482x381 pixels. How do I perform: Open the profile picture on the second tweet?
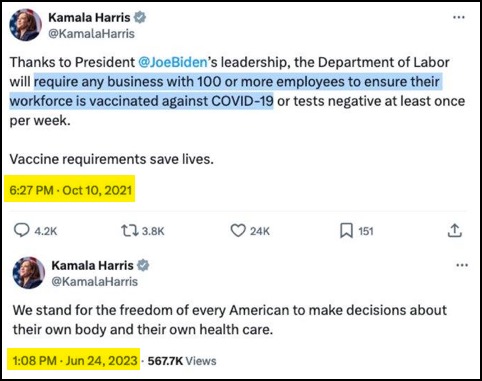pos(29,273)
